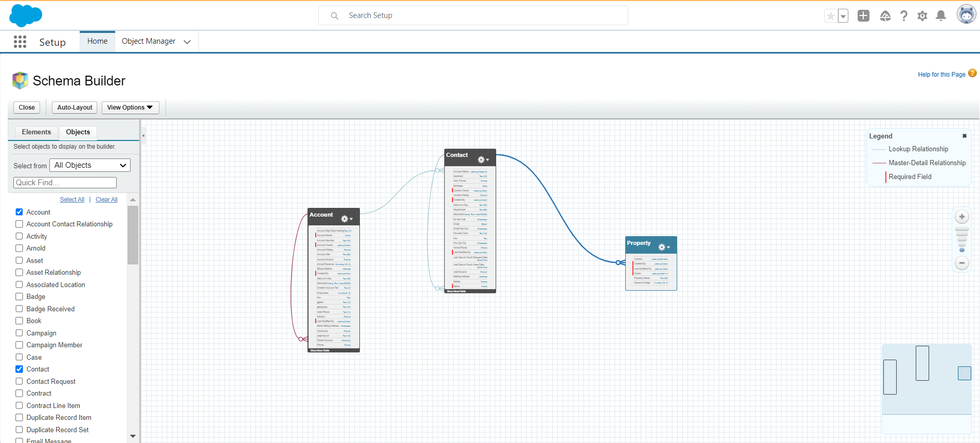Click the search magnifier icon

pos(335,16)
